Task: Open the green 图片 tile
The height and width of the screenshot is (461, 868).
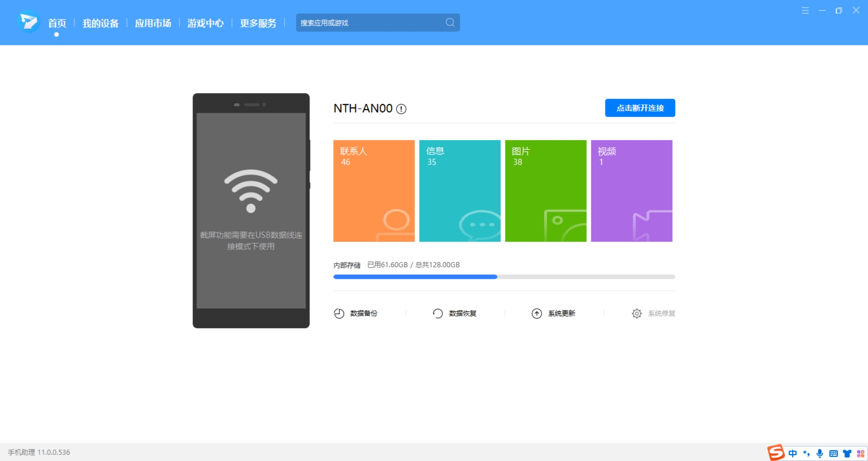Action: pyautogui.click(x=546, y=191)
